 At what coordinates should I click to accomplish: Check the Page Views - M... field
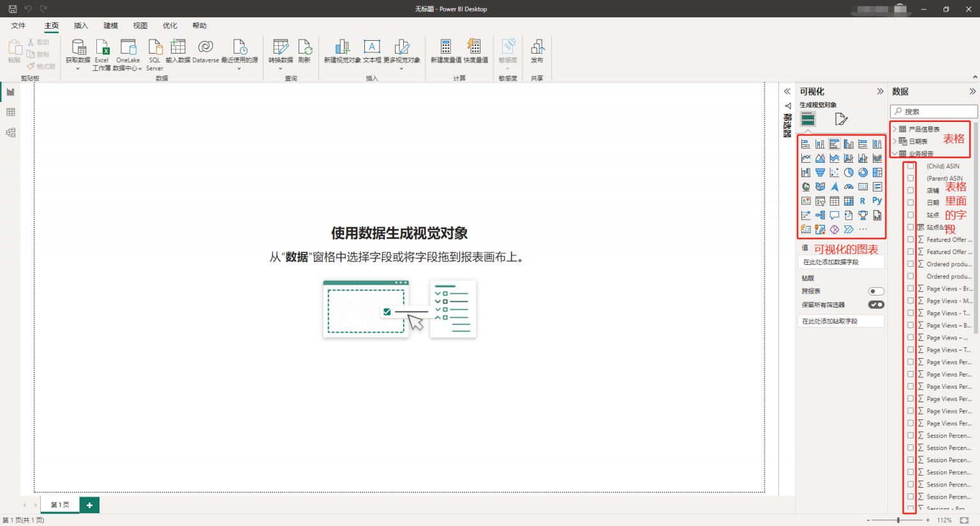910,301
